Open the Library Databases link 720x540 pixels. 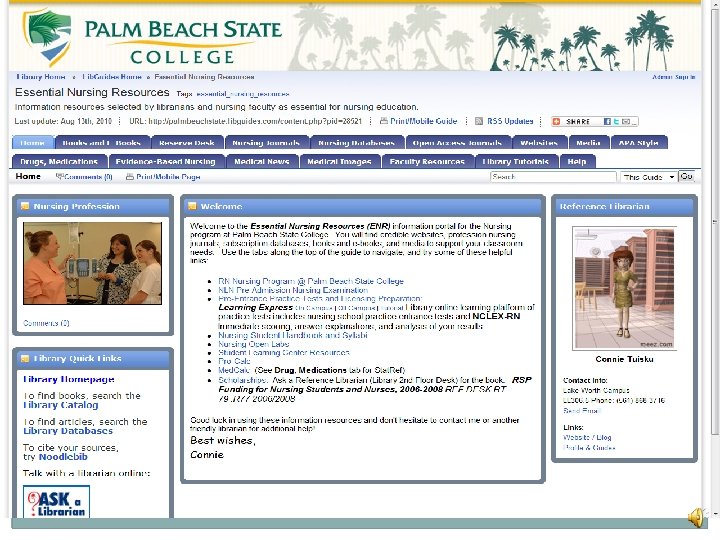click(68, 431)
